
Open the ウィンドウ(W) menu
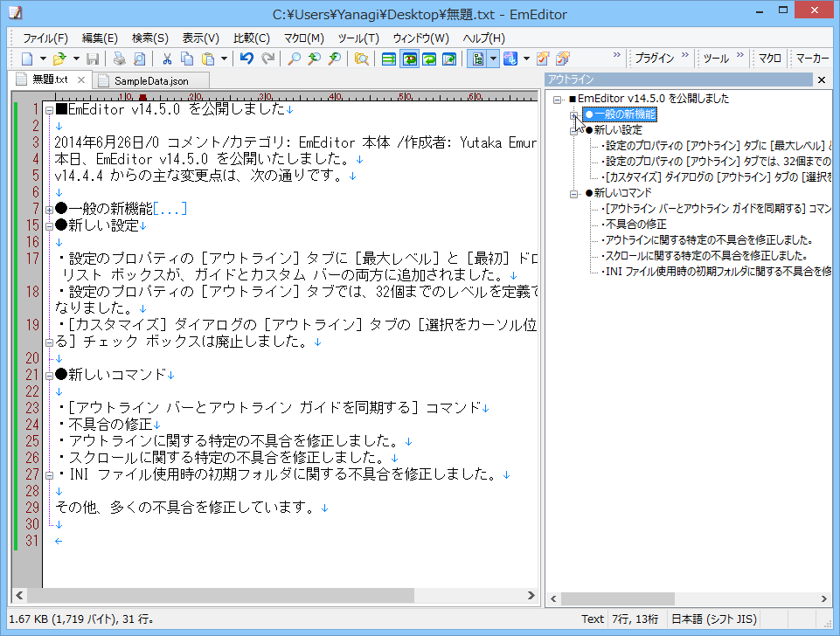(x=420, y=38)
